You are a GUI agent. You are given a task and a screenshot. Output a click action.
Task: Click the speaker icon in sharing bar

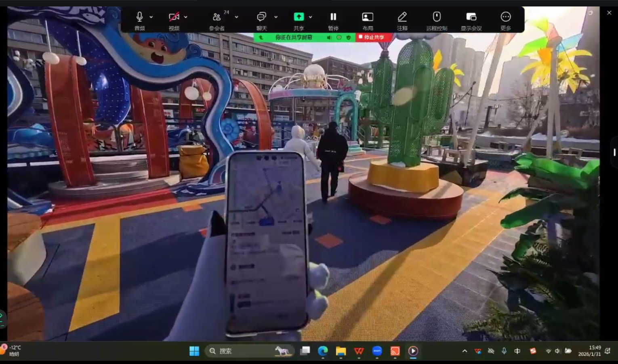tap(329, 38)
